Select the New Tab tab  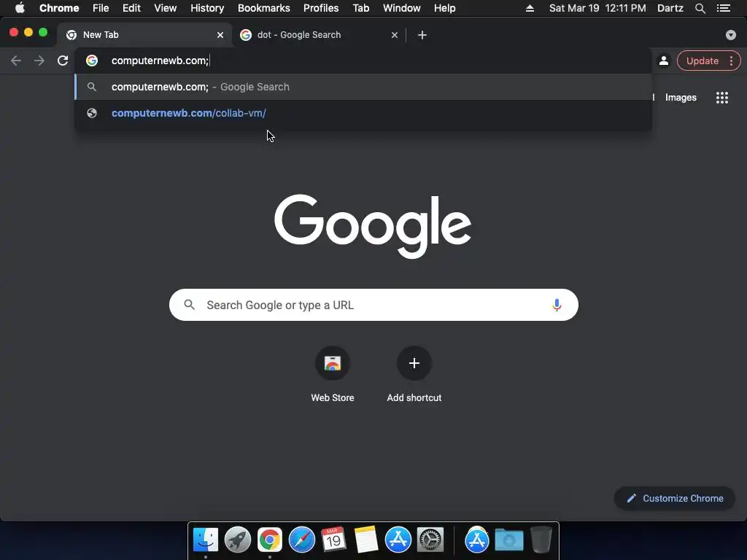(144, 35)
